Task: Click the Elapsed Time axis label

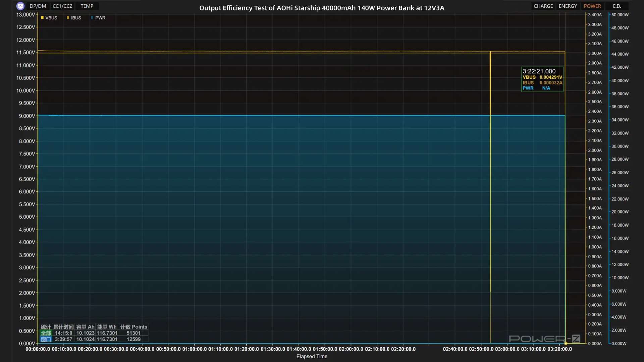Action: (312, 356)
